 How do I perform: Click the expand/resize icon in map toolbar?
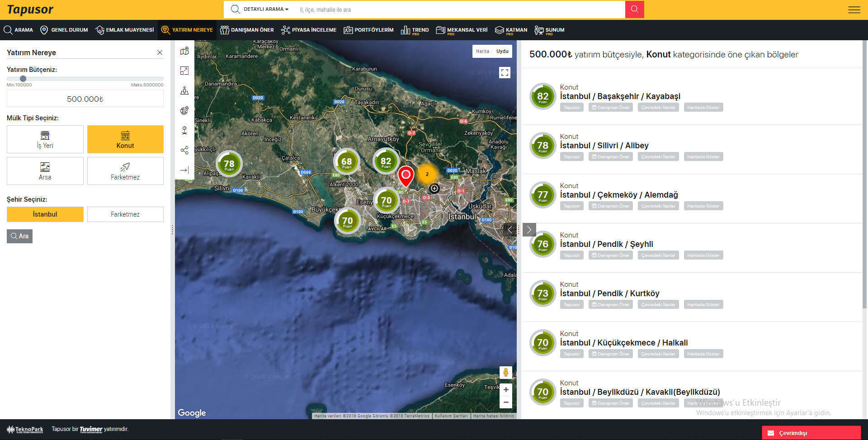184,71
